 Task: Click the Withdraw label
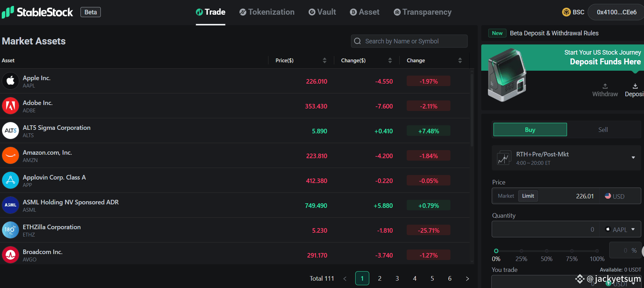[605, 94]
